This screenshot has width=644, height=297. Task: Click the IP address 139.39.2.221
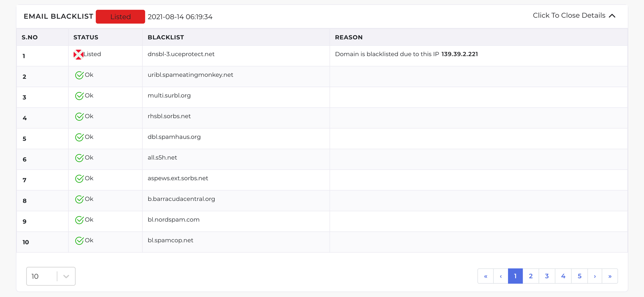(x=460, y=54)
